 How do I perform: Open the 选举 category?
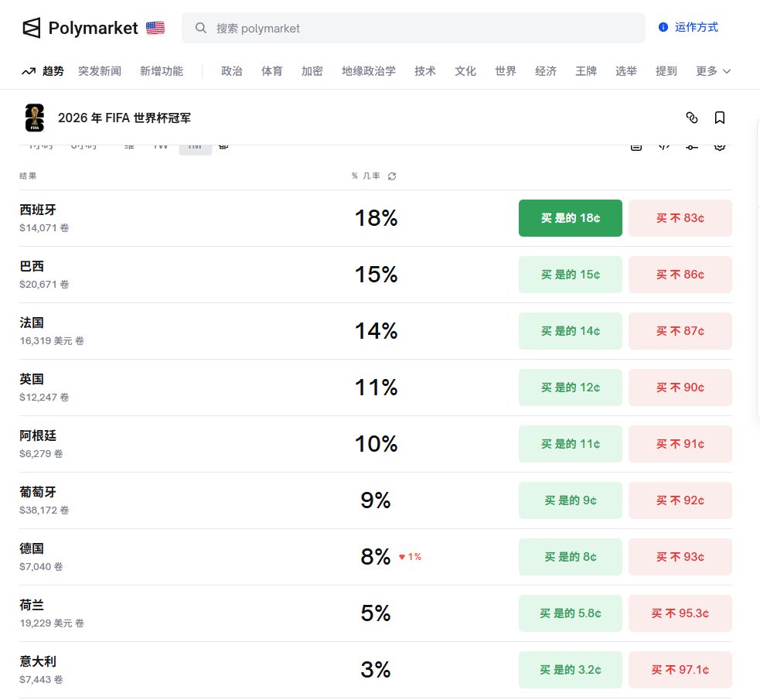[626, 71]
